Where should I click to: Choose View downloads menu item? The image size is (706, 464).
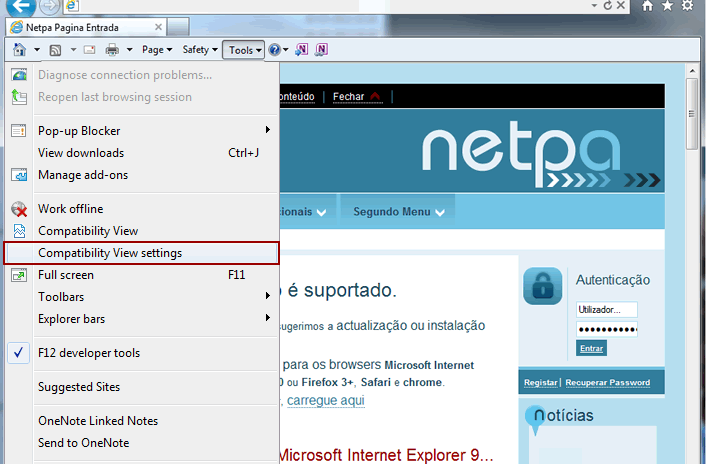tap(142, 153)
